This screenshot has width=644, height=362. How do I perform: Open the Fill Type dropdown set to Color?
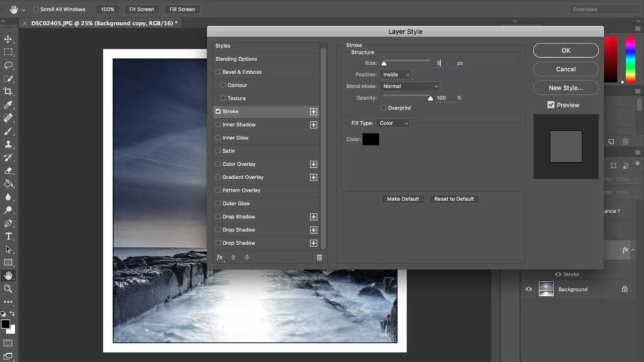pyautogui.click(x=394, y=123)
